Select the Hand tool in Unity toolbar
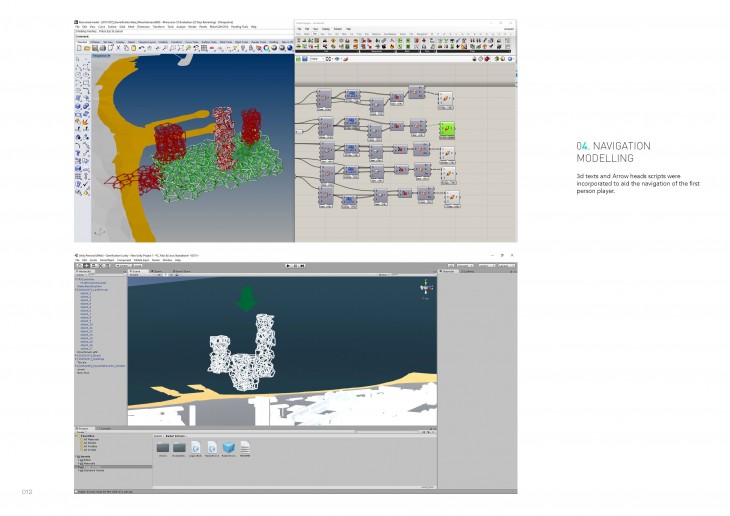 [x=79, y=266]
